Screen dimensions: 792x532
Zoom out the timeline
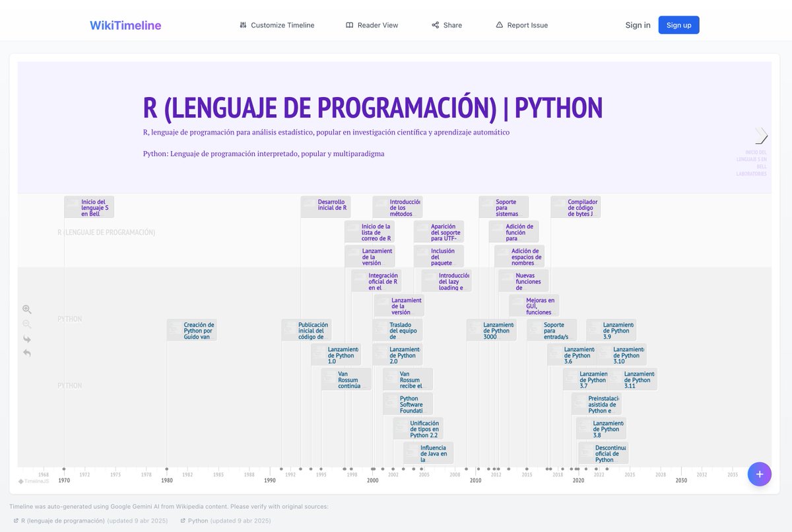coord(27,324)
